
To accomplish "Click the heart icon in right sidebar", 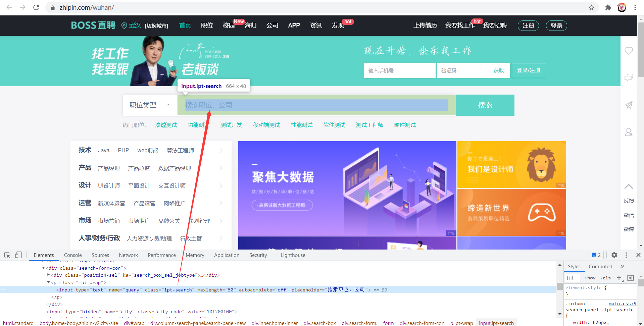I will tap(629, 51).
